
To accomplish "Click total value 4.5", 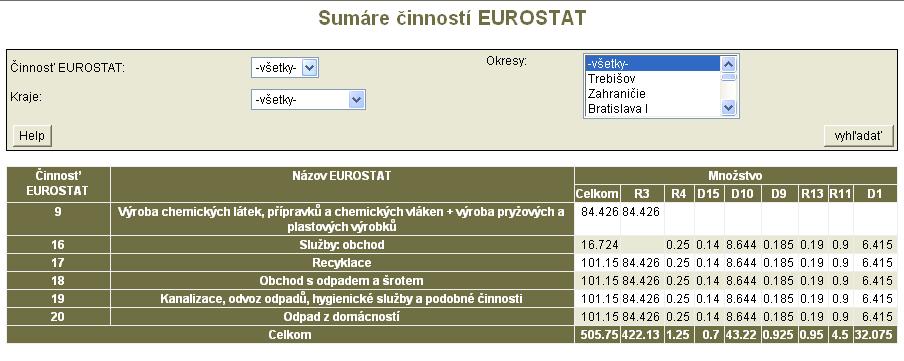I will point(841,334).
